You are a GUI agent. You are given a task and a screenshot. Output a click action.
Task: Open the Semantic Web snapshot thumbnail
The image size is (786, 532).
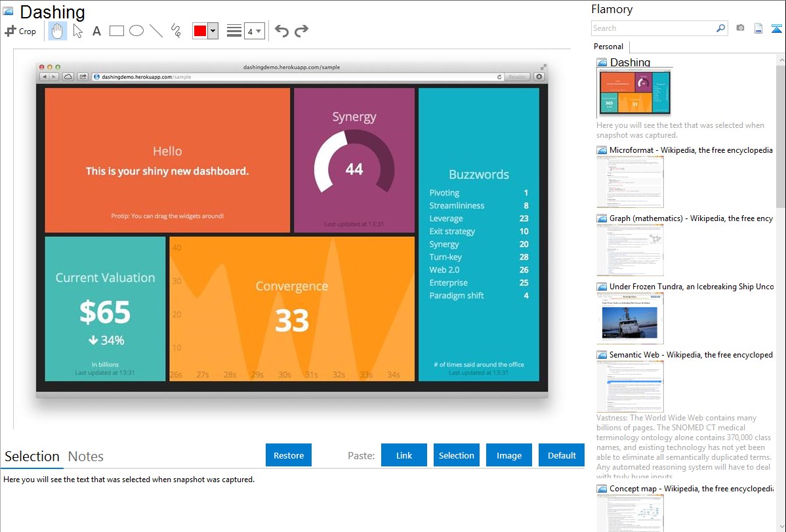tap(630, 386)
